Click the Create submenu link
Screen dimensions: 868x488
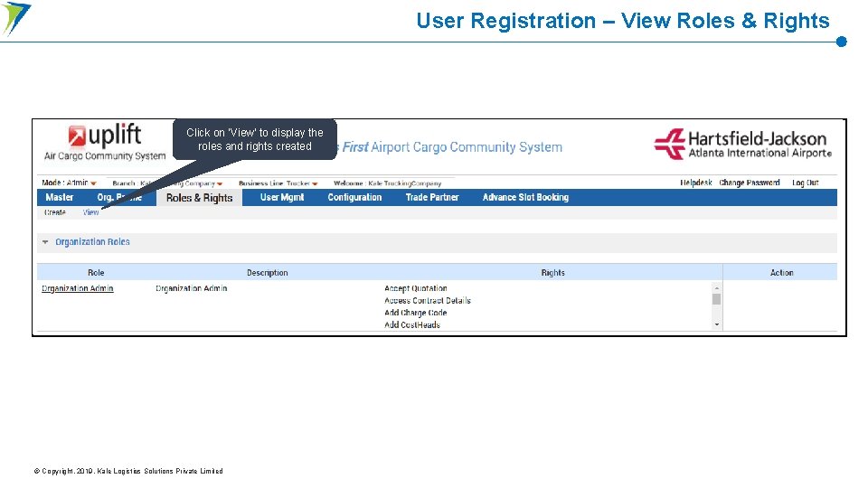[55, 212]
